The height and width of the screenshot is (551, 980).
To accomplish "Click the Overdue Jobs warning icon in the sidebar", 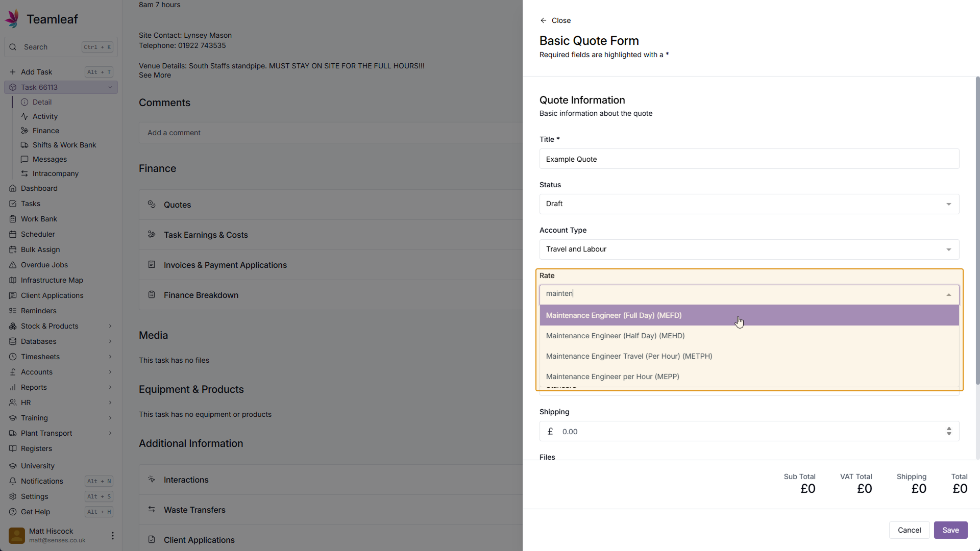I will pyautogui.click(x=13, y=265).
